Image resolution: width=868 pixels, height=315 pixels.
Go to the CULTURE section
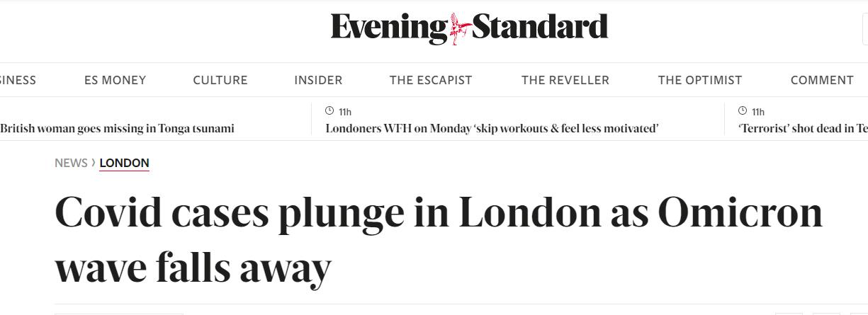coord(220,80)
